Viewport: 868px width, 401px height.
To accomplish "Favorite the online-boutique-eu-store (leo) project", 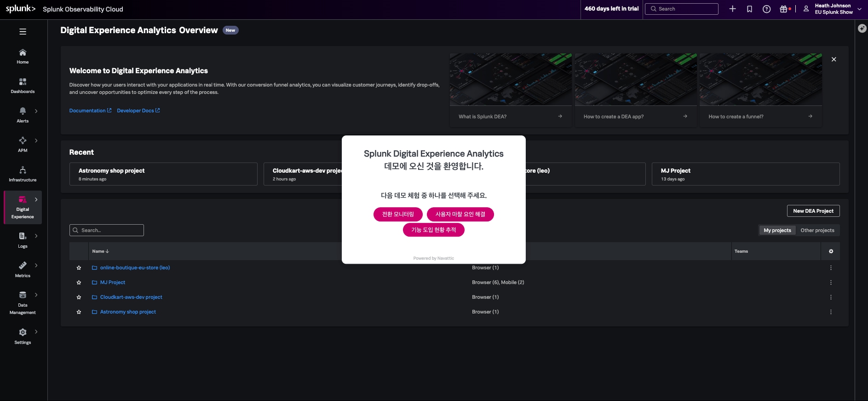I will 79,268.
